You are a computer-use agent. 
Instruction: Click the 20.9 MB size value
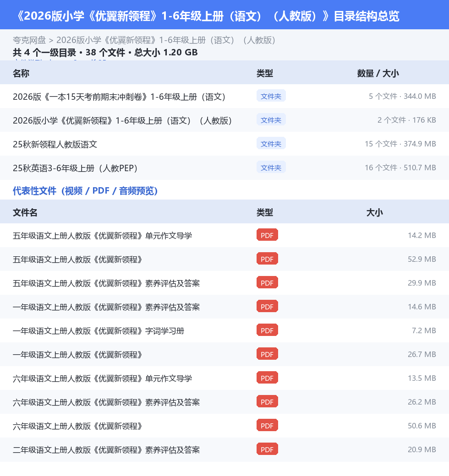422,449
